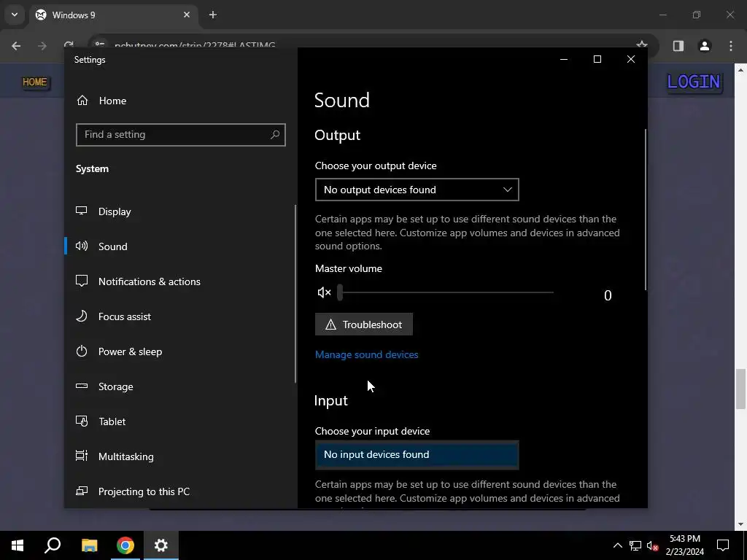Image resolution: width=747 pixels, height=560 pixels.
Task: Open Focus assist settings
Action: 124,316
